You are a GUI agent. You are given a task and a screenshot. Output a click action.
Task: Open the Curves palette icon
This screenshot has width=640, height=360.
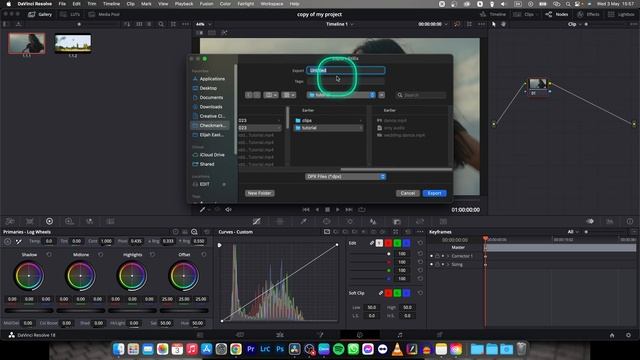tap(256, 221)
